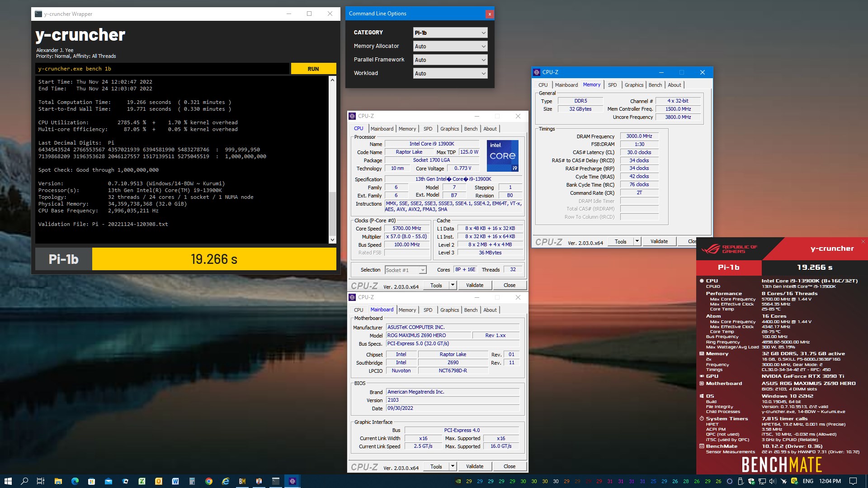Select Memory tab in CPU-Z Mainboard window
The width and height of the screenshot is (868, 488).
tap(407, 310)
